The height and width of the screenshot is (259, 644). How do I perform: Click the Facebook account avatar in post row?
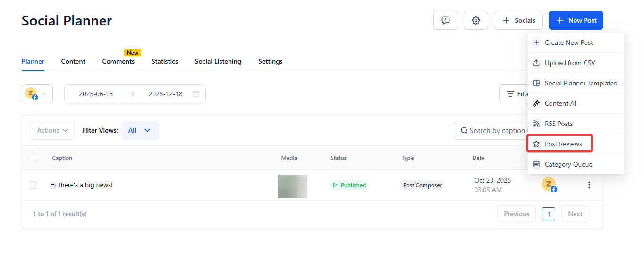(549, 185)
